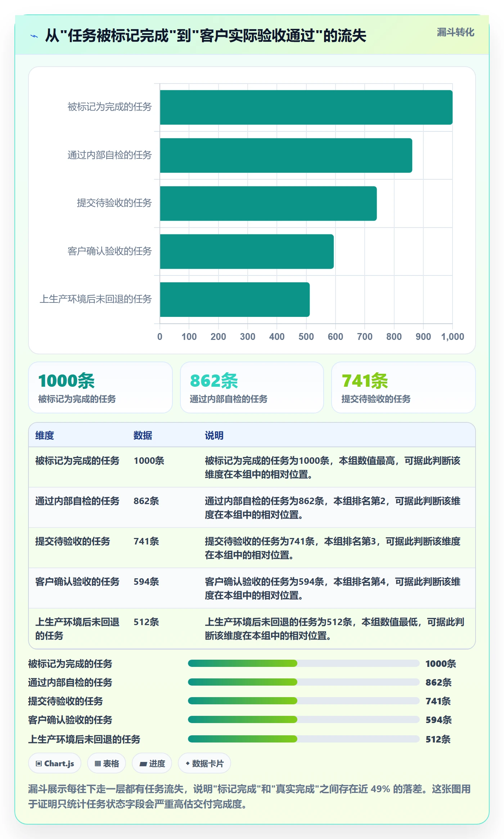Click the chart axis label 500
Image resolution: width=504 pixels, height=839 pixels.
tap(306, 337)
